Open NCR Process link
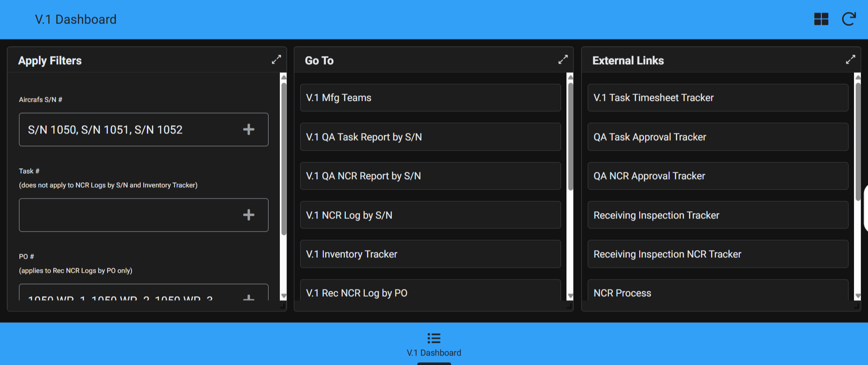868x365 pixels. point(718,290)
